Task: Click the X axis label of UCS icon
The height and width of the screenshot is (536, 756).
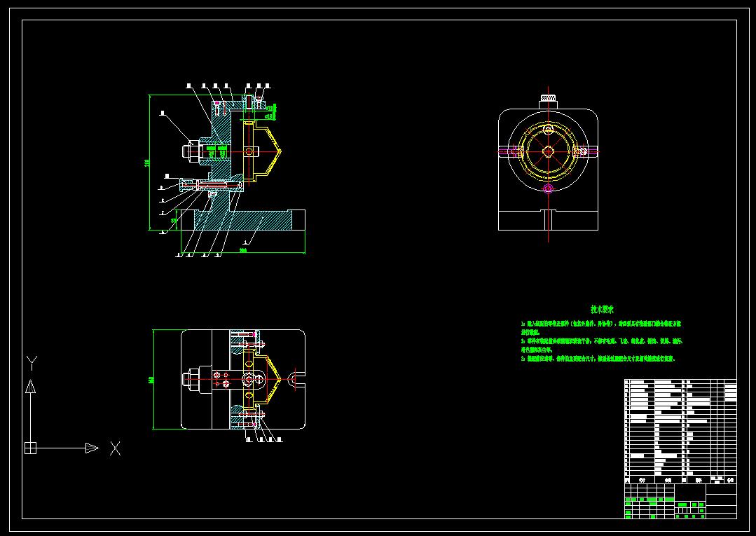Action: click(x=115, y=448)
